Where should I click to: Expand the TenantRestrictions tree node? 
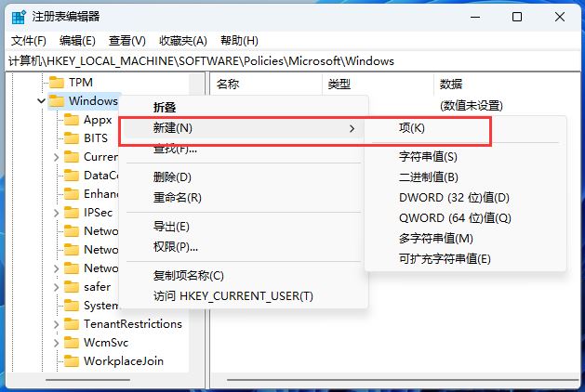[x=56, y=324]
